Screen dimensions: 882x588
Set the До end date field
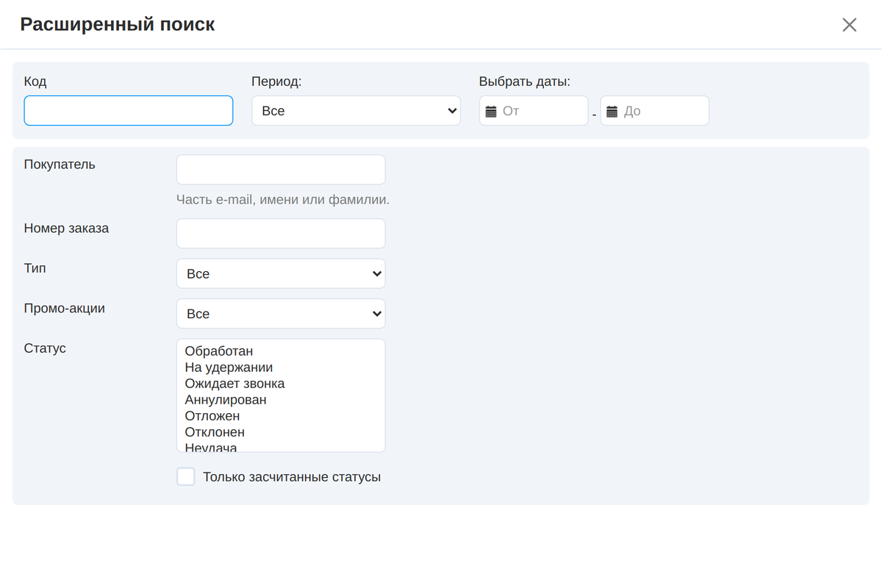[655, 111]
